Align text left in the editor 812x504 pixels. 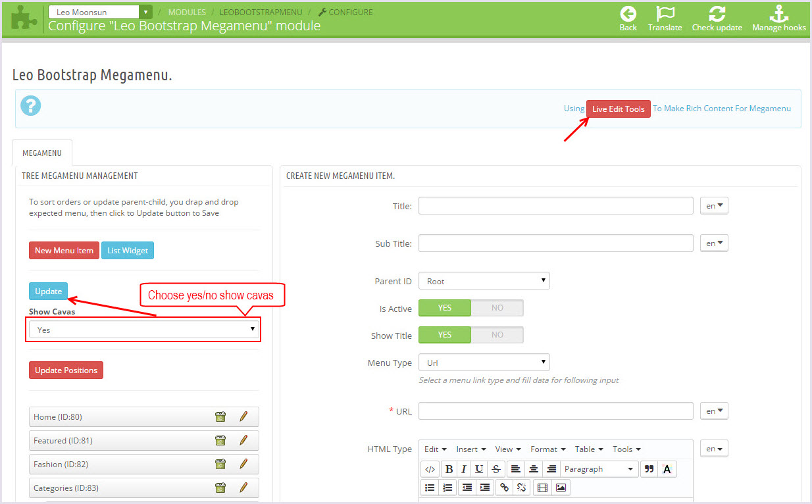point(516,469)
